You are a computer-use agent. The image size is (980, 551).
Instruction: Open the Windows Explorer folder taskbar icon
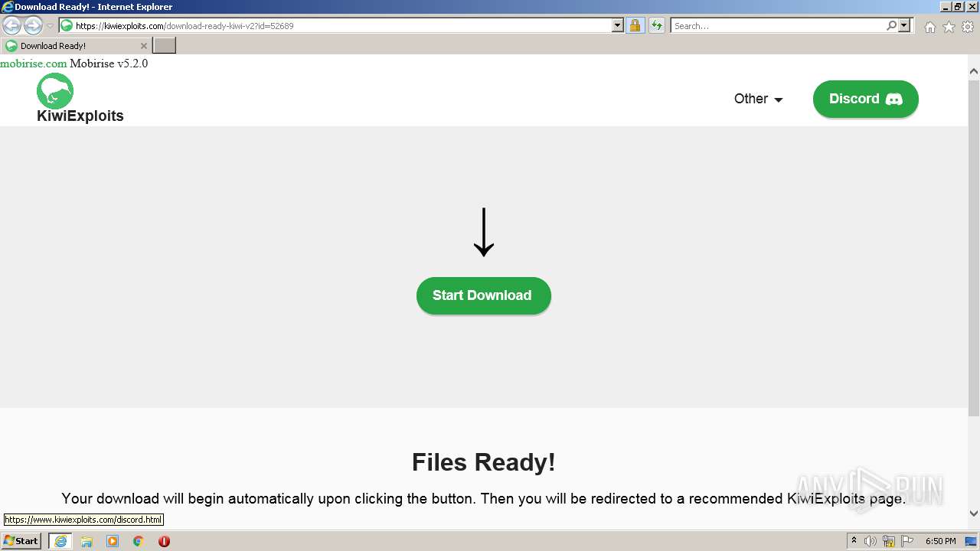87,541
